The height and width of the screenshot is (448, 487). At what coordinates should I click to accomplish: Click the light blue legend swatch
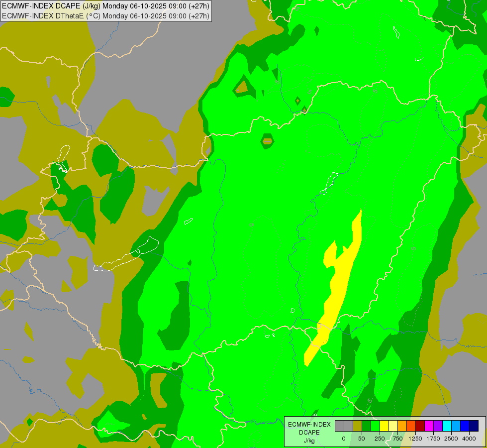(456, 426)
